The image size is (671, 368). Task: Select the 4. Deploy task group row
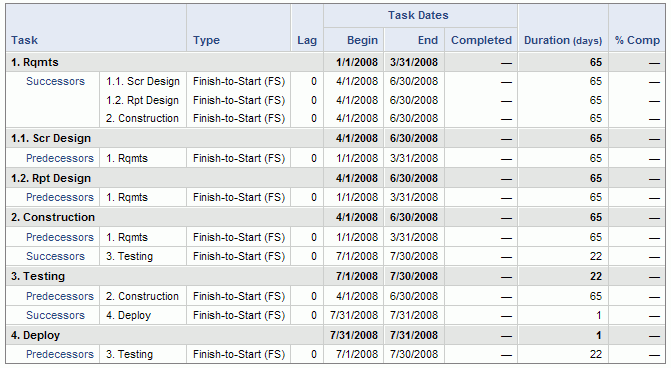(x=336, y=335)
